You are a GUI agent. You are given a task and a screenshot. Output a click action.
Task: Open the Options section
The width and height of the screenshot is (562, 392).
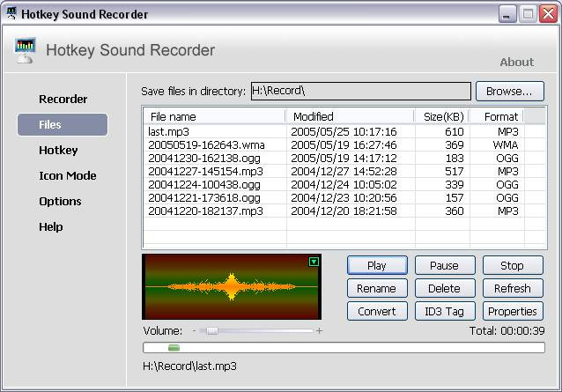[x=60, y=202]
